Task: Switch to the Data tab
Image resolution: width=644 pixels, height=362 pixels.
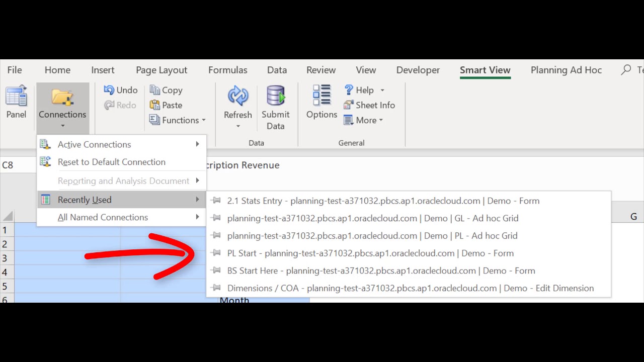Action: [277, 70]
